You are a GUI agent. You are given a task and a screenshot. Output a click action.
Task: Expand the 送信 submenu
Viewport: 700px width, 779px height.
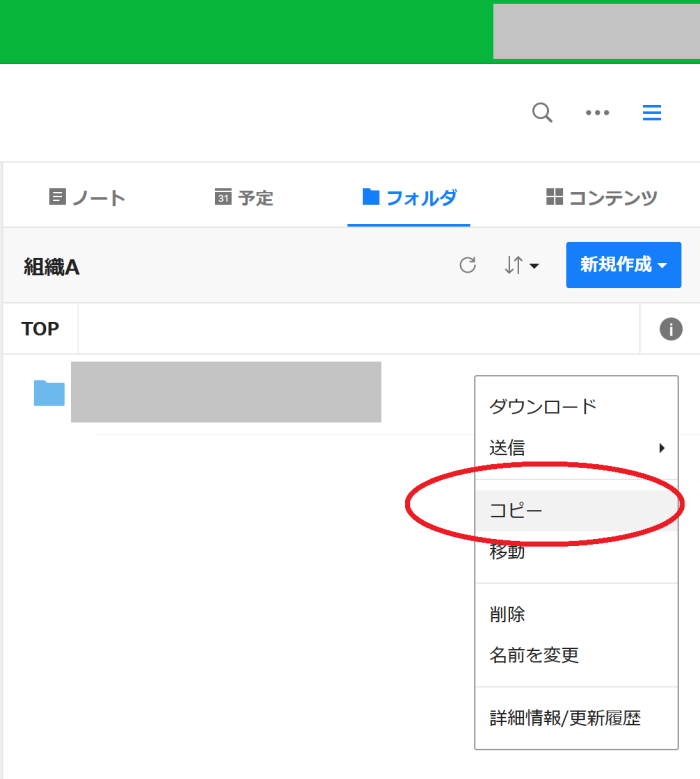(x=576, y=448)
